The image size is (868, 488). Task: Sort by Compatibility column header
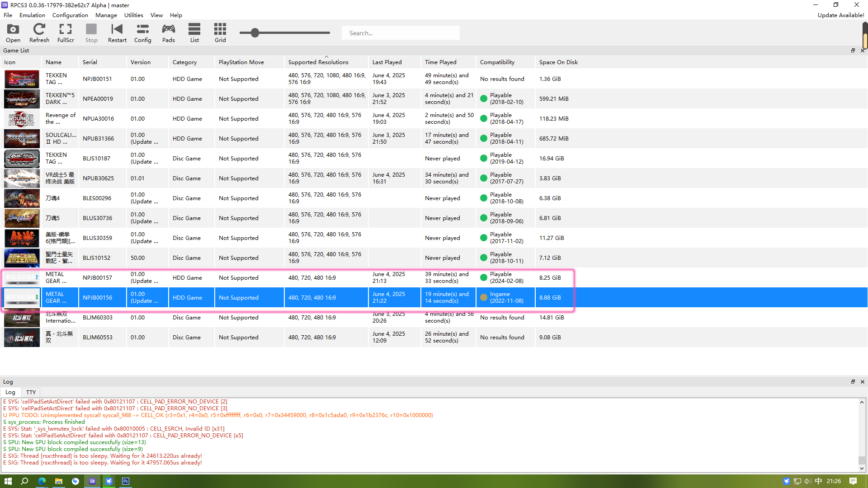coord(505,62)
